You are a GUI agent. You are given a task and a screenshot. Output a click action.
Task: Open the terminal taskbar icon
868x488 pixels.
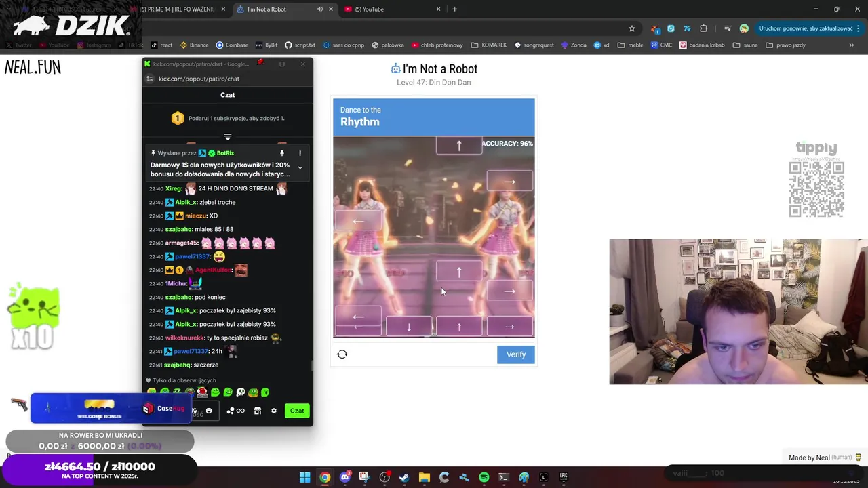pos(504,477)
